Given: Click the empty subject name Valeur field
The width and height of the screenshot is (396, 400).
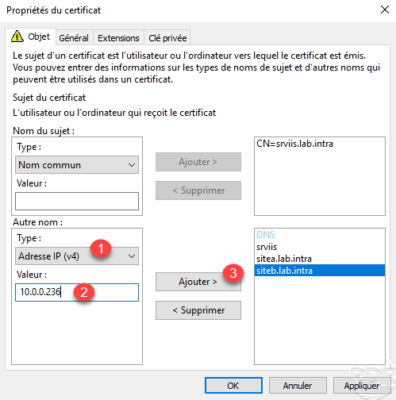Looking at the screenshot, I should coord(77,201).
